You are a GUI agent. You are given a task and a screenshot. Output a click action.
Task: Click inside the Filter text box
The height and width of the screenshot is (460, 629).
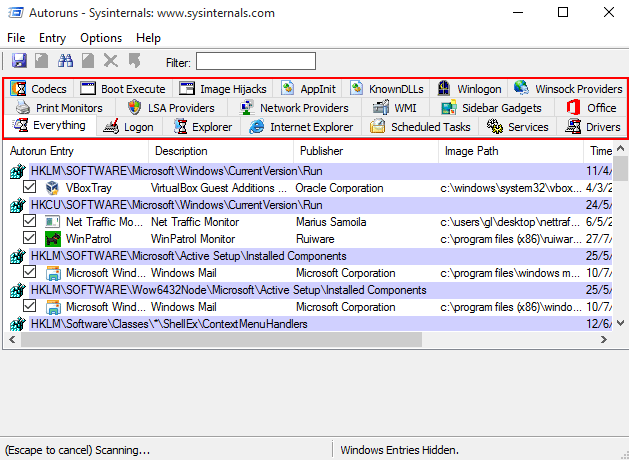point(256,61)
